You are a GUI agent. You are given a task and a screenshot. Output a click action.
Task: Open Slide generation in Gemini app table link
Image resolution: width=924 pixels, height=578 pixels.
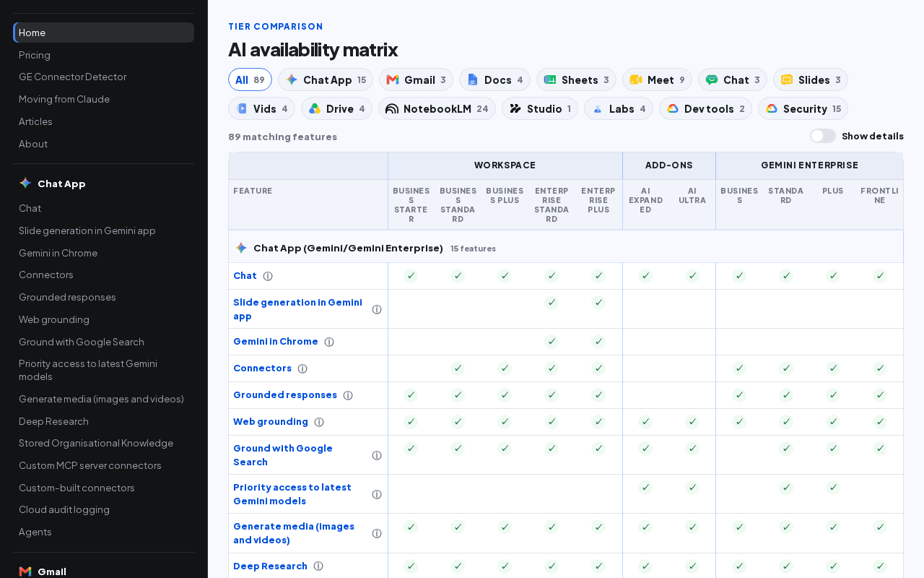tap(297, 309)
